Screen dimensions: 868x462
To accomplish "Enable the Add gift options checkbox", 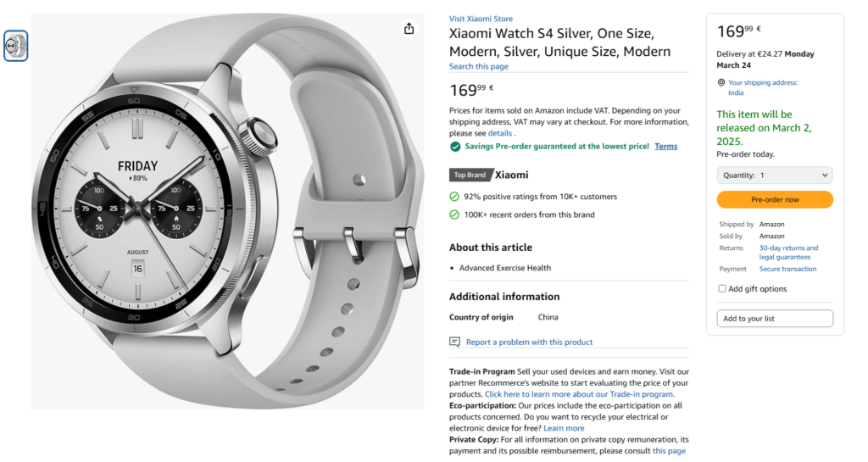I will [722, 289].
